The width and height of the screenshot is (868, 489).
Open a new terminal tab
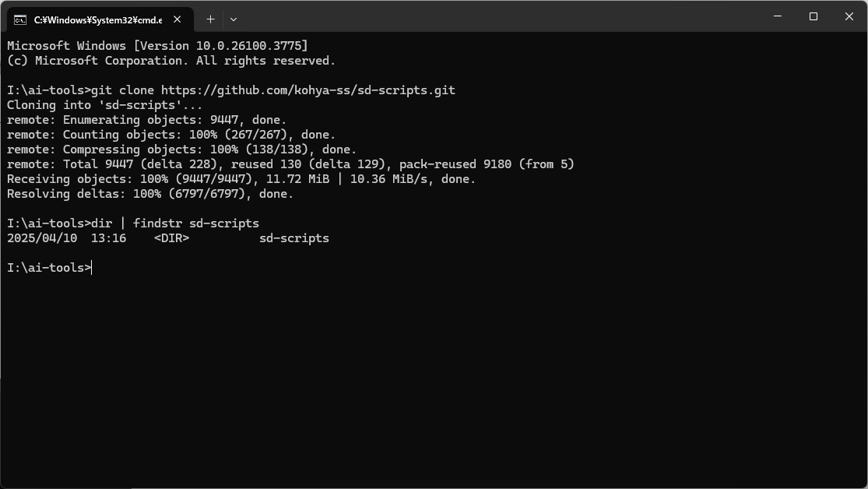pos(210,19)
